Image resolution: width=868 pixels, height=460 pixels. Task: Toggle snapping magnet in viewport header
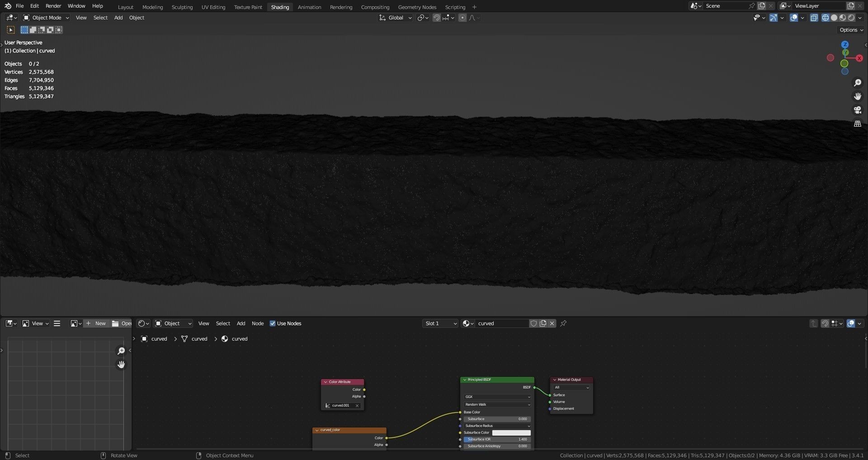click(x=436, y=18)
